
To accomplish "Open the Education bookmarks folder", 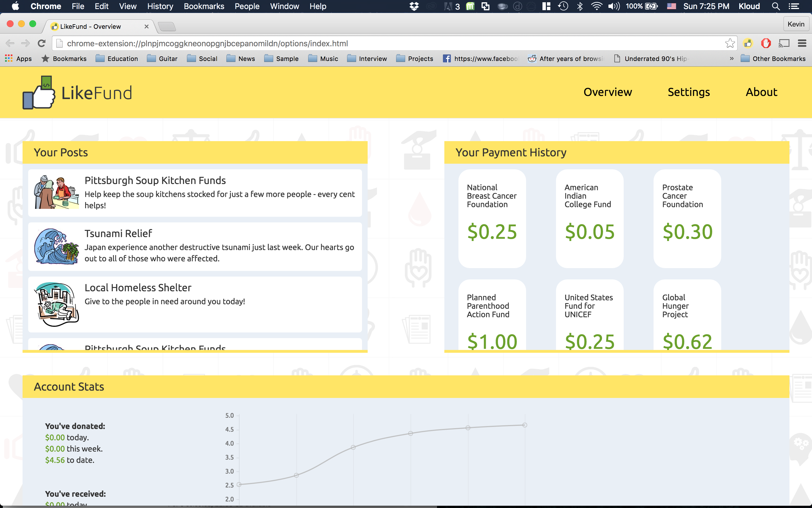I will pyautogui.click(x=117, y=59).
